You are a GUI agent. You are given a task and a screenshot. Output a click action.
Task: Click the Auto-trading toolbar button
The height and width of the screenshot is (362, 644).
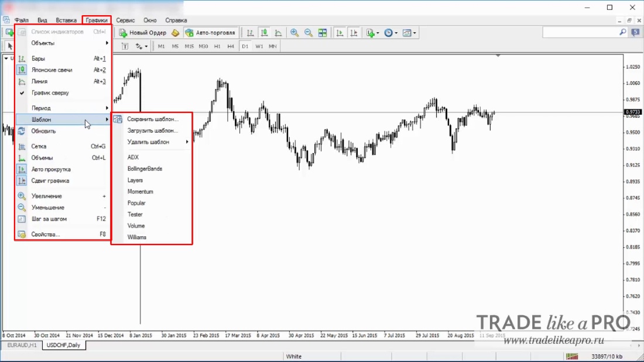point(210,33)
